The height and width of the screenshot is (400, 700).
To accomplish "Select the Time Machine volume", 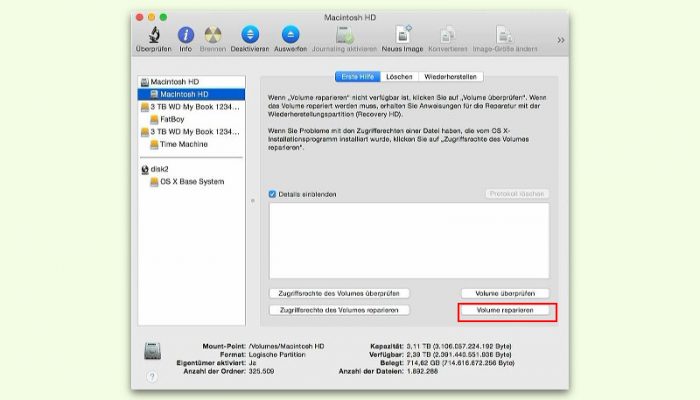I will pos(192,144).
